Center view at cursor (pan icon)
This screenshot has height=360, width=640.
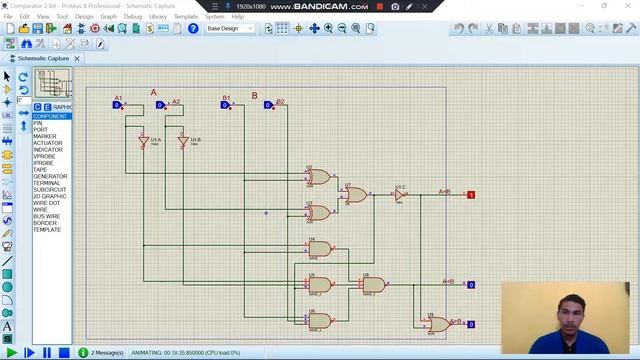tap(314, 29)
